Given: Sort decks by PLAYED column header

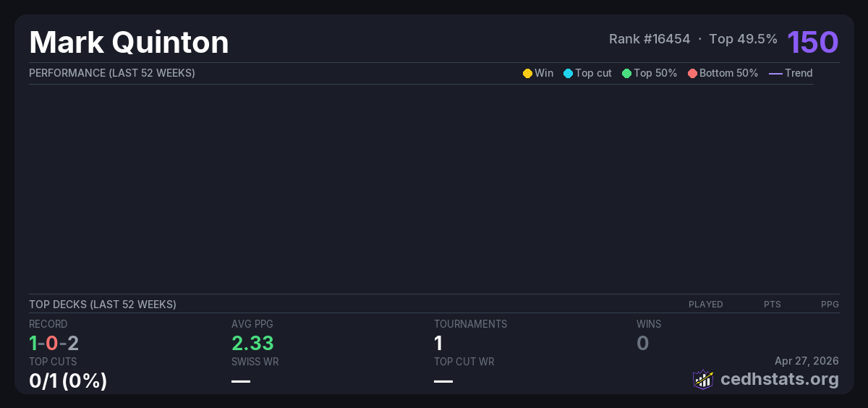Looking at the screenshot, I should click(x=705, y=305).
